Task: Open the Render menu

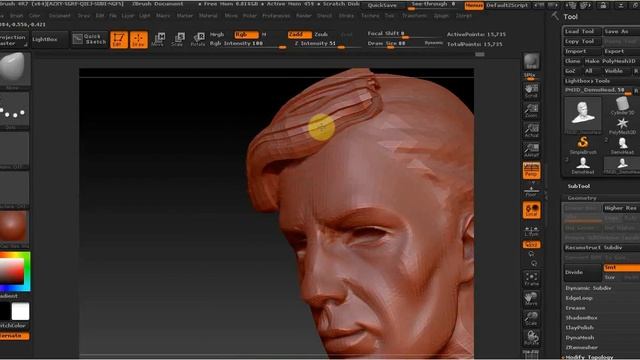Action: pos(303,16)
